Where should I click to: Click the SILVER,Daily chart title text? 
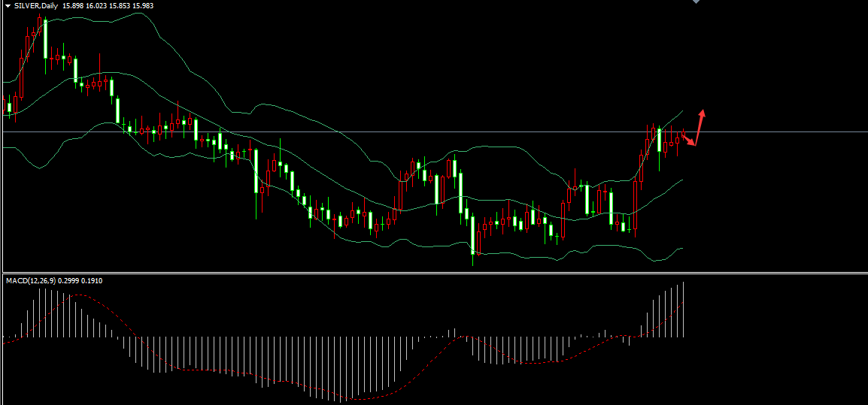37,5
